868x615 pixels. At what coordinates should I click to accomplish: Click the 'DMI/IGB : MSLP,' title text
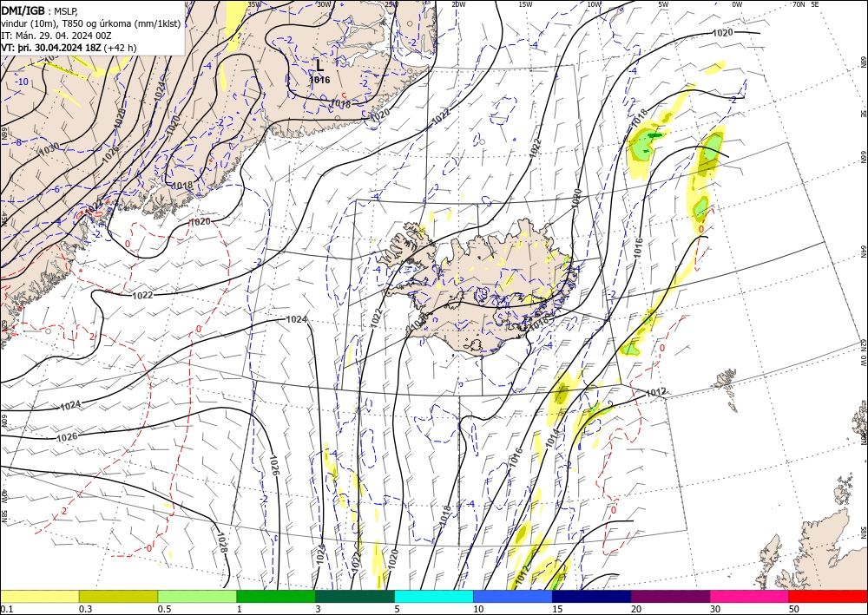click(40, 10)
